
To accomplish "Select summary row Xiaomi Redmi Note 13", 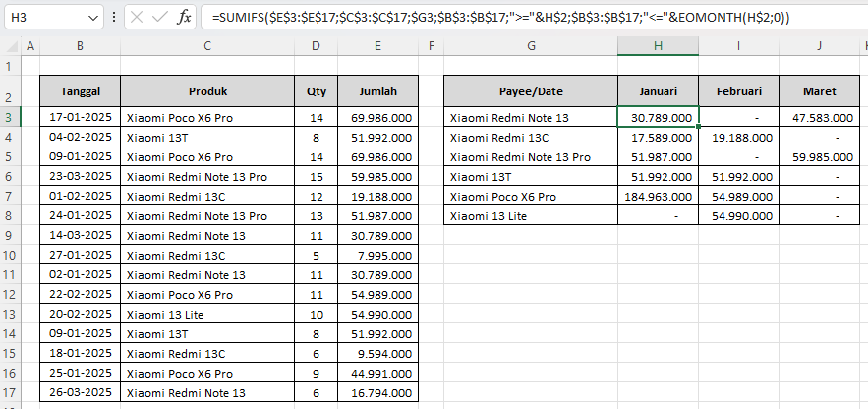I will point(531,117).
